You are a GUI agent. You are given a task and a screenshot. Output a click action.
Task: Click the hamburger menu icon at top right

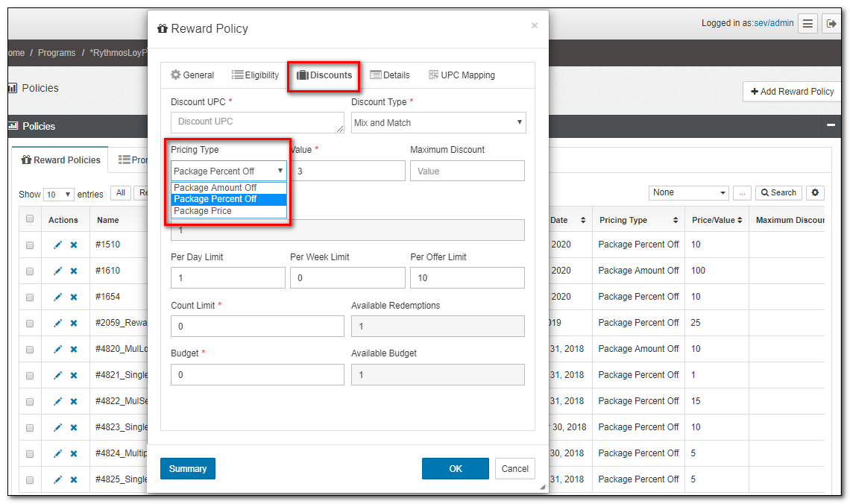[x=807, y=24]
